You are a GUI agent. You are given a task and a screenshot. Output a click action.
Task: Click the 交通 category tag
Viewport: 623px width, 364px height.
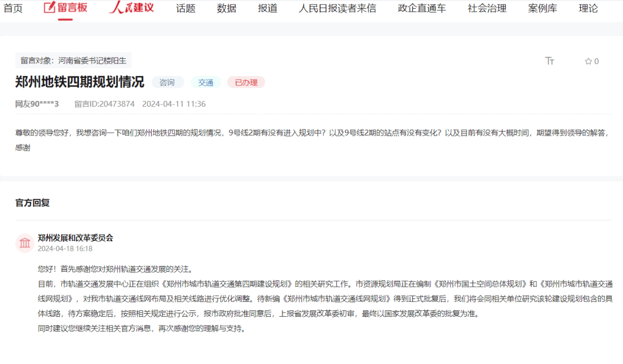pos(206,82)
